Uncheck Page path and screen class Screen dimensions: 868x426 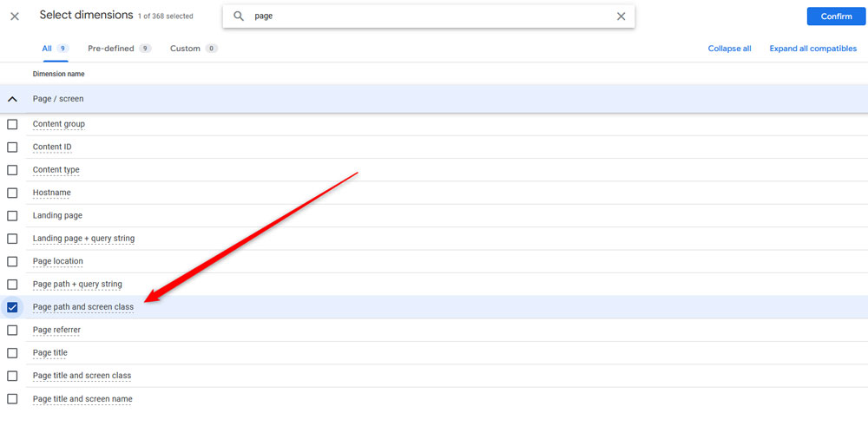(x=12, y=307)
